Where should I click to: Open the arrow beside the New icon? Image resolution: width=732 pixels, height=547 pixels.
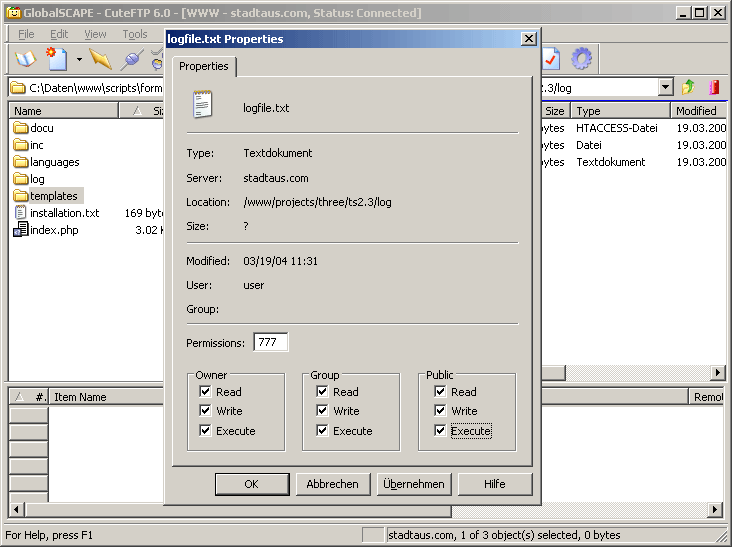point(79,59)
